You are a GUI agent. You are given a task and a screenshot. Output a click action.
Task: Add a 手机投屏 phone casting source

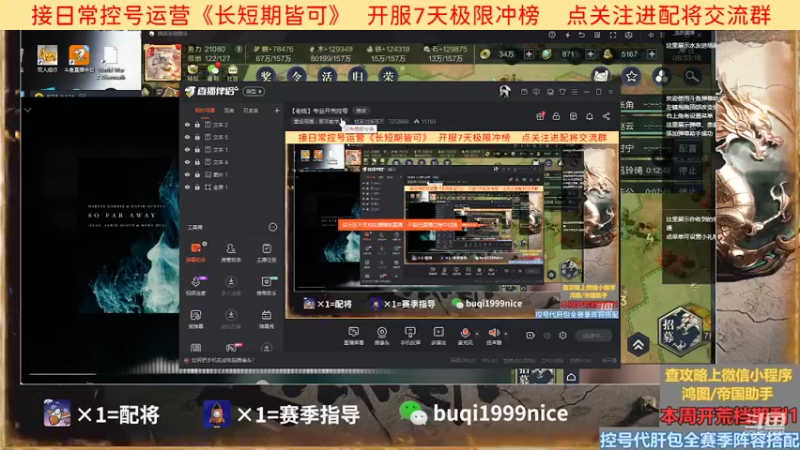coord(410,336)
